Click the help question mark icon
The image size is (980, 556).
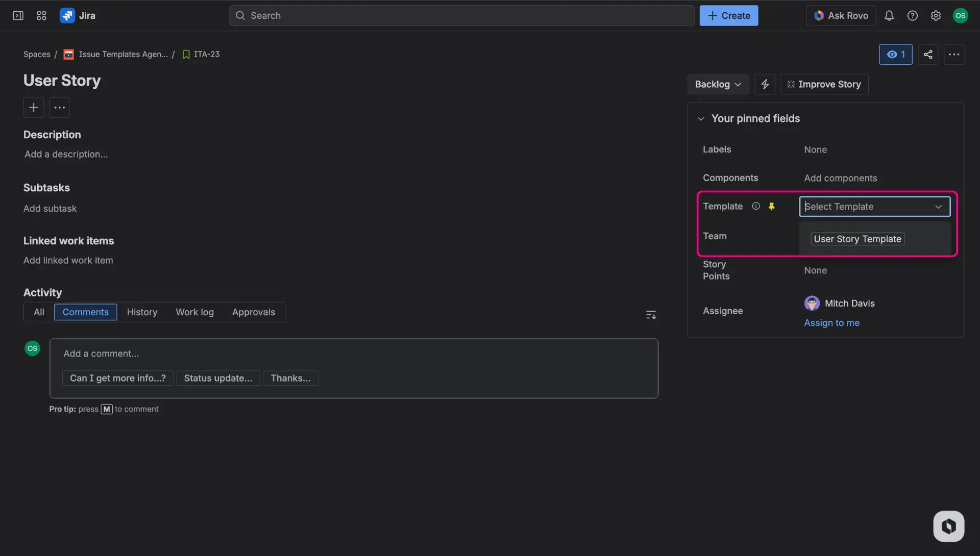(x=913, y=15)
